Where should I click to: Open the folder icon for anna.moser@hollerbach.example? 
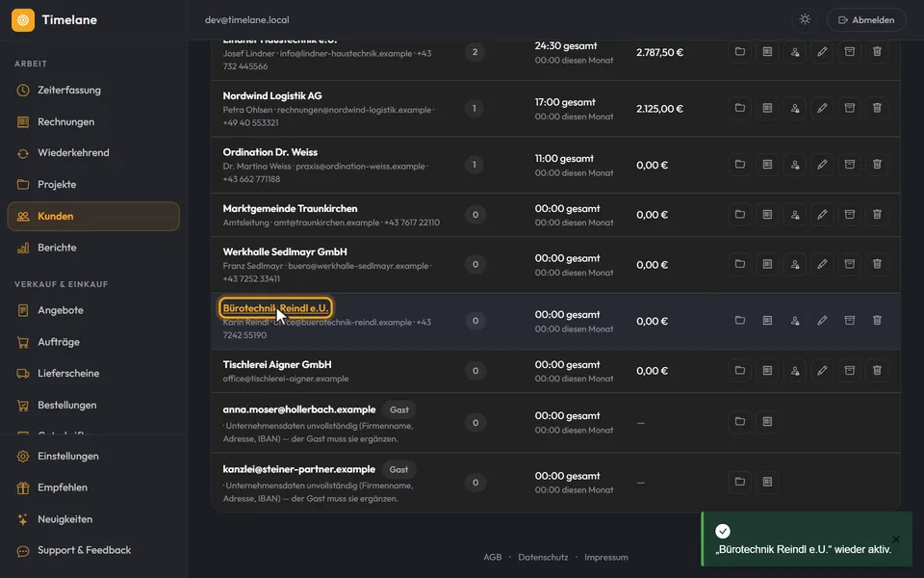pyautogui.click(x=739, y=422)
